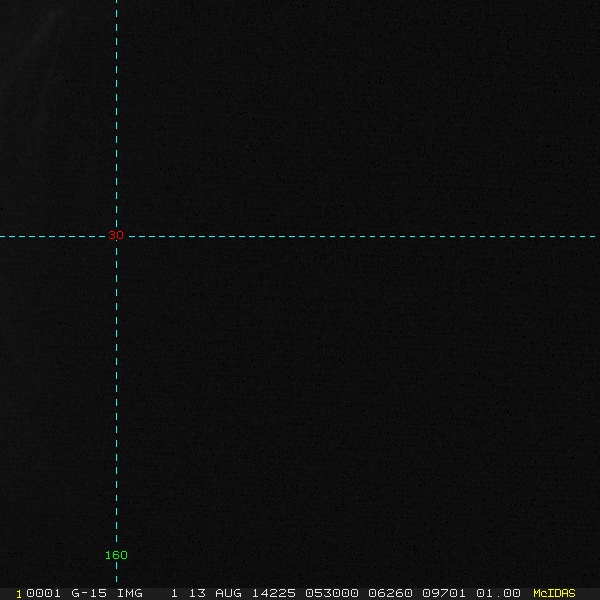Click the 01.00 resolution value
The image size is (600, 600).
coord(498,593)
